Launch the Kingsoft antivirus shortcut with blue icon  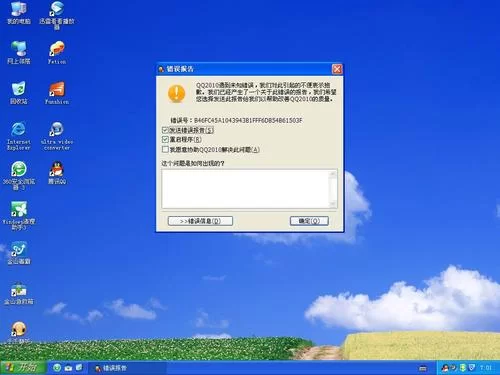[19, 253]
